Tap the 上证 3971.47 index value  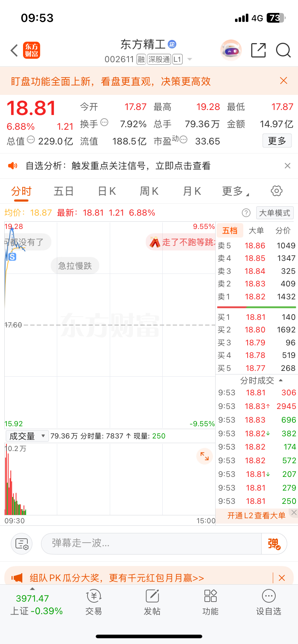click(x=32, y=598)
